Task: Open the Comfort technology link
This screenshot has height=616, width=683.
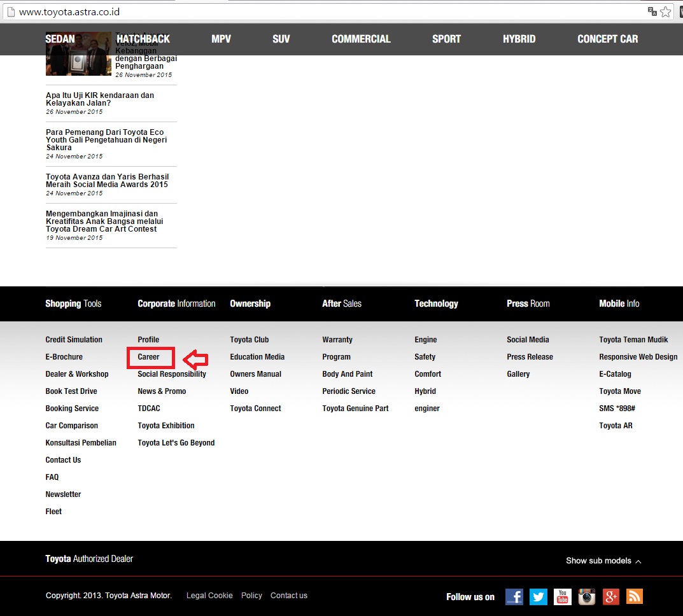Action: pyautogui.click(x=428, y=374)
